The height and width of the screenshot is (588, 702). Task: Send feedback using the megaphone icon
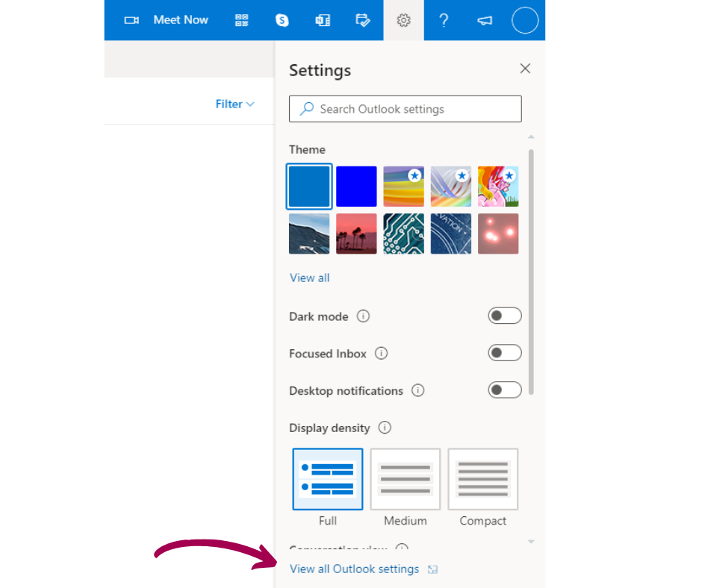tap(484, 20)
